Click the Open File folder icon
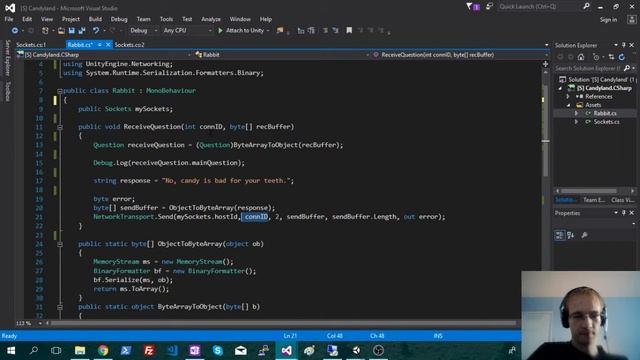The height and width of the screenshot is (360, 640). [61, 31]
